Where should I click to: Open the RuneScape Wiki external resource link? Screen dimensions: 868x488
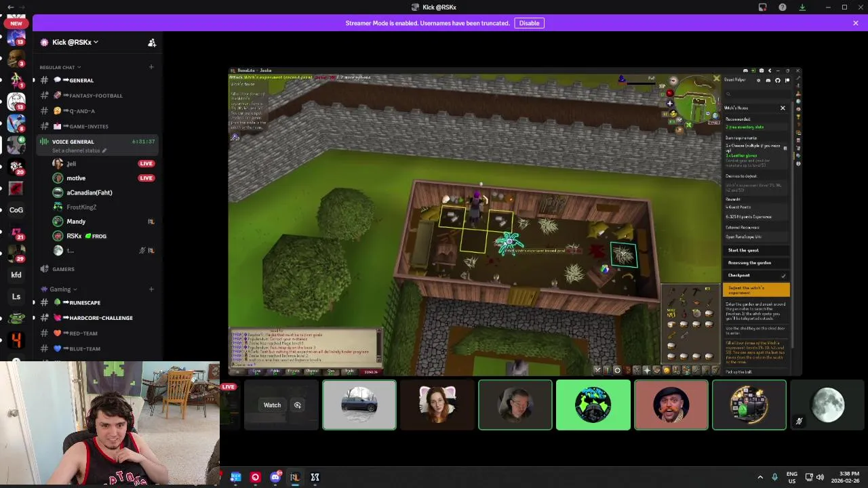(x=743, y=237)
